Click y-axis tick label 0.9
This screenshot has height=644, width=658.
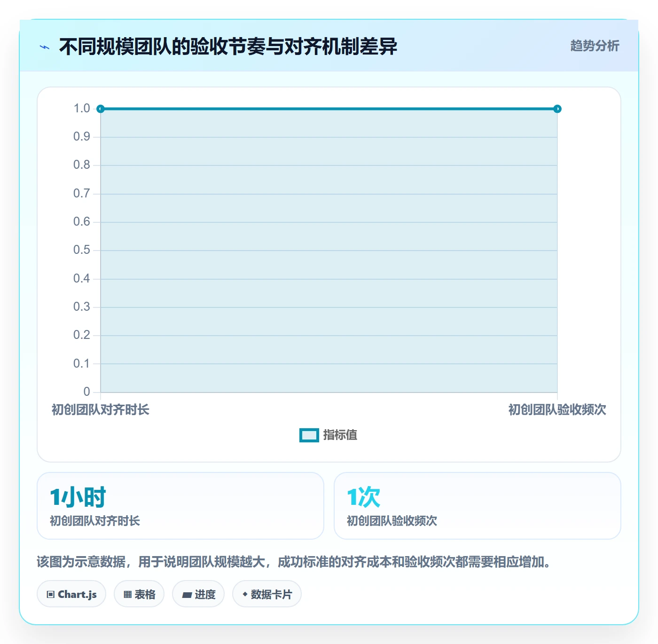(x=82, y=137)
